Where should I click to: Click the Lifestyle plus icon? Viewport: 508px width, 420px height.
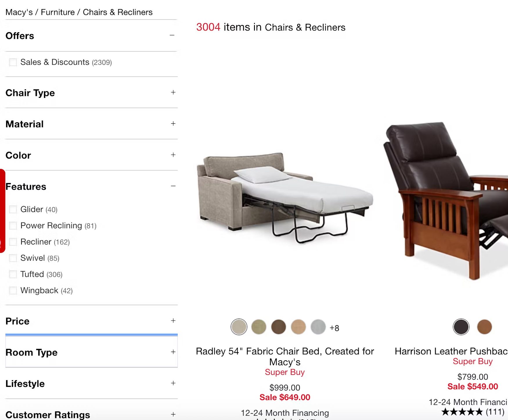tap(173, 383)
